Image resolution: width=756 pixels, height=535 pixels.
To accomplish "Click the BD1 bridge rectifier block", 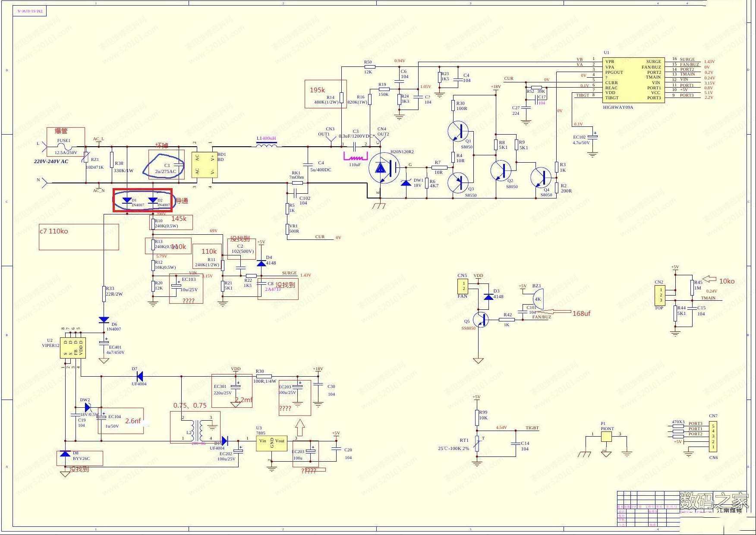I will click(x=204, y=165).
